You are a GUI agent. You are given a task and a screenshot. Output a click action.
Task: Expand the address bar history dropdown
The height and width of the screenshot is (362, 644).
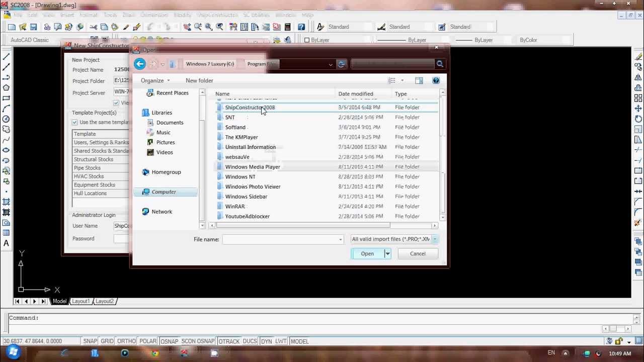[331, 64]
